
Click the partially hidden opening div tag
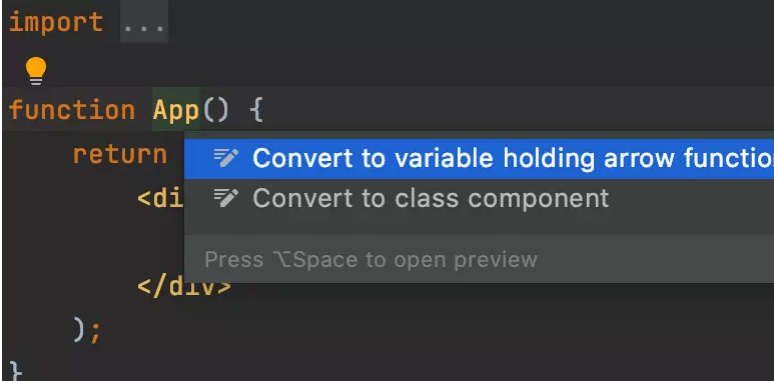[x=161, y=198]
